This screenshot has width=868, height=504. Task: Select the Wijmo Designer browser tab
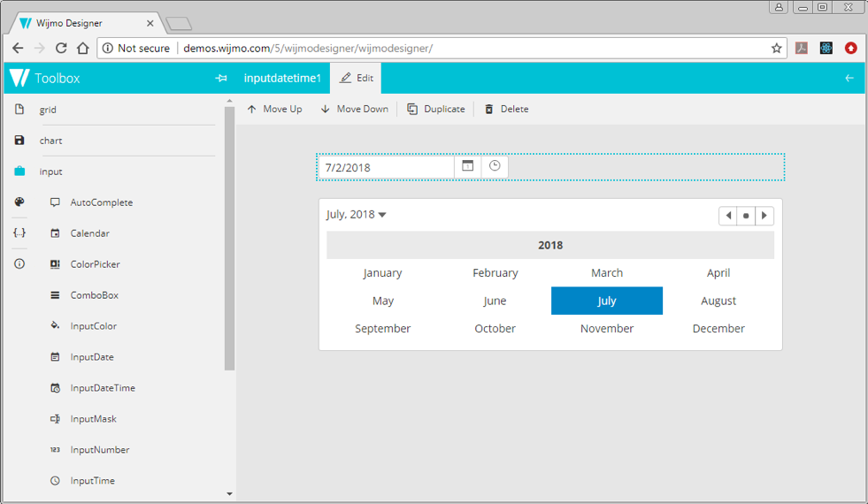pos(86,23)
